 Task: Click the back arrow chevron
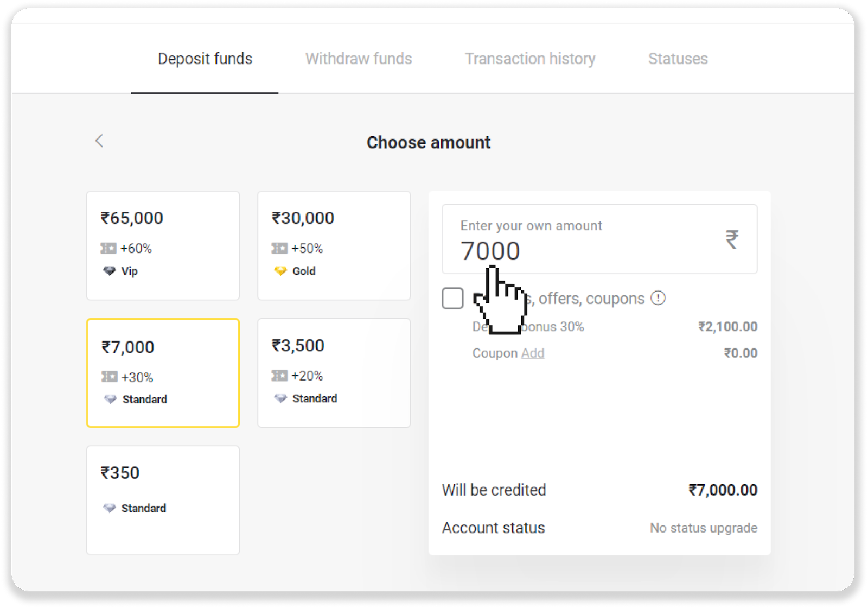[x=99, y=141]
